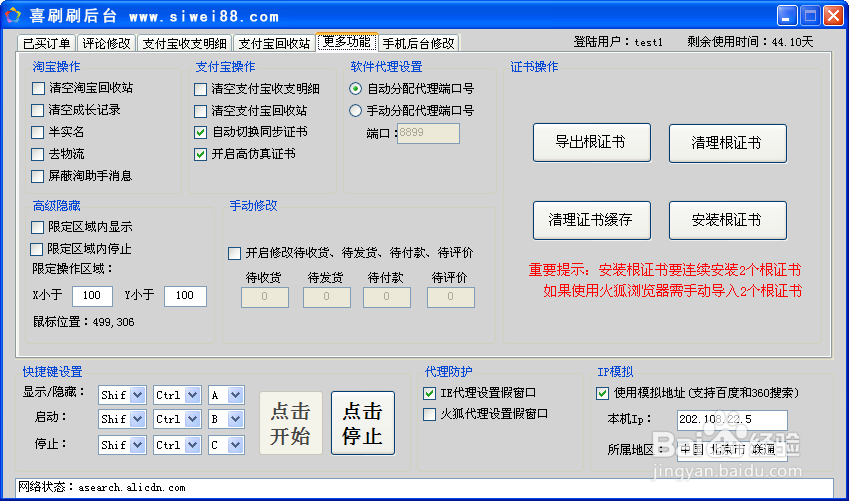
Task: Click the 清理证书缓存 button
Action: pyautogui.click(x=592, y=220)
